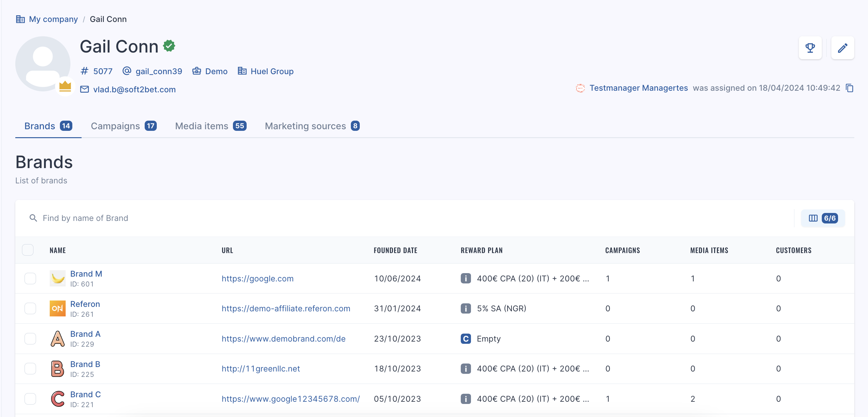Click the Brand C letter logo
868x417 pixels.
[58, 399]
